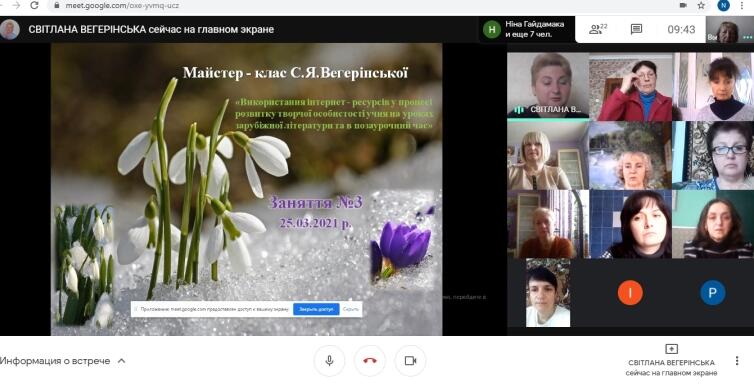Select the bottom participant tile in white shirt

[x=548, y=293]
